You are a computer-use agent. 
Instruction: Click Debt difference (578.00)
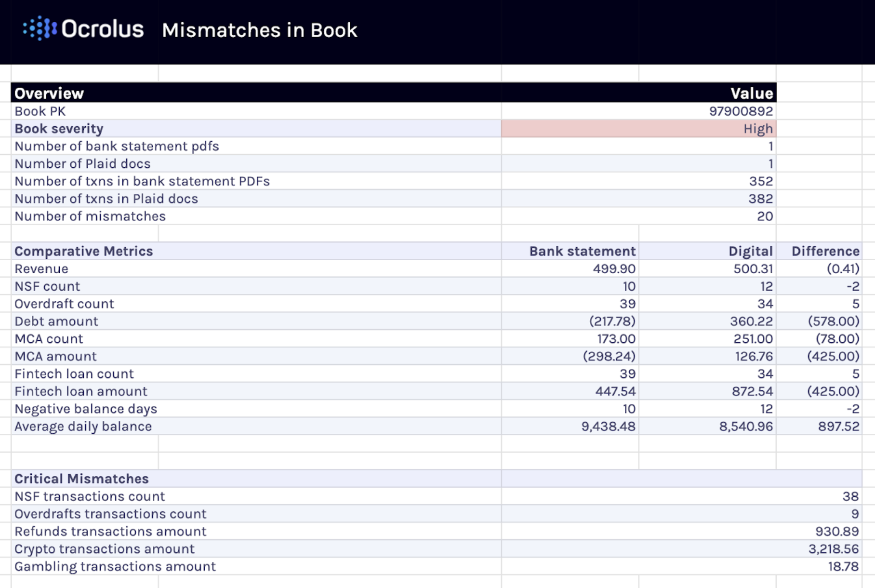[x=834, y=321]
